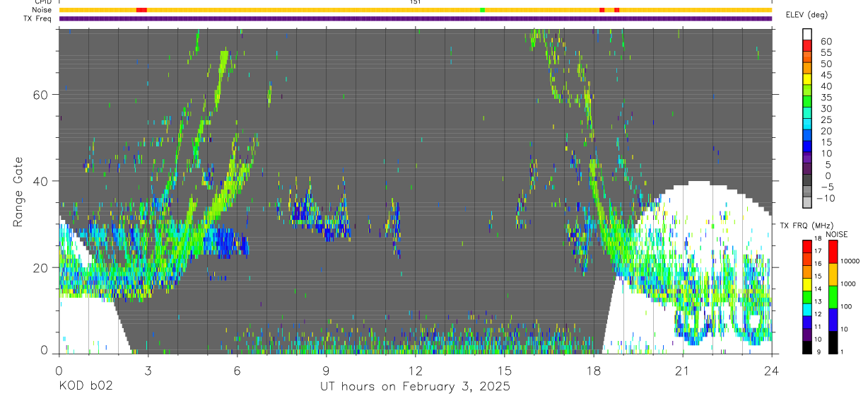Click the "NOISE" legend title above the noise bar
Screen dimensions: 868x401
tap(838, 234)
